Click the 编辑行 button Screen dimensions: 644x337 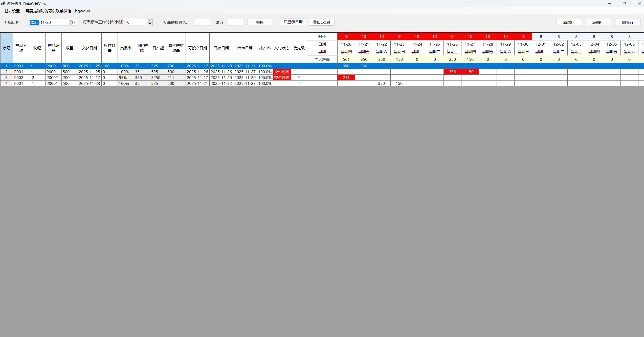[x=598, y=22]
